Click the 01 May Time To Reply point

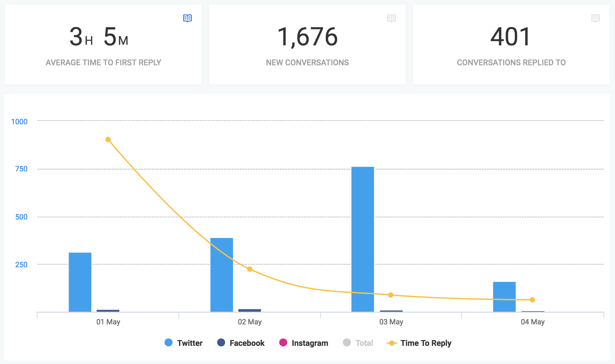pos(108,139)
